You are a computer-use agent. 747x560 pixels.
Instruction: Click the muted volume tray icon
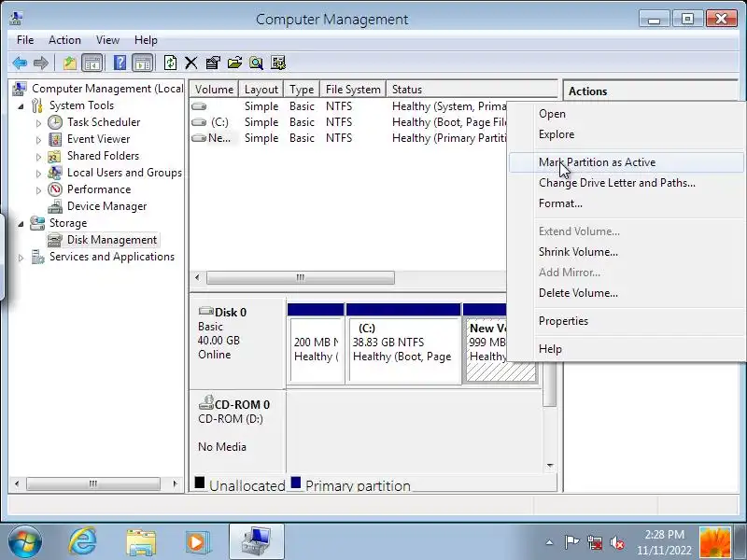click(x=617, y=542)
